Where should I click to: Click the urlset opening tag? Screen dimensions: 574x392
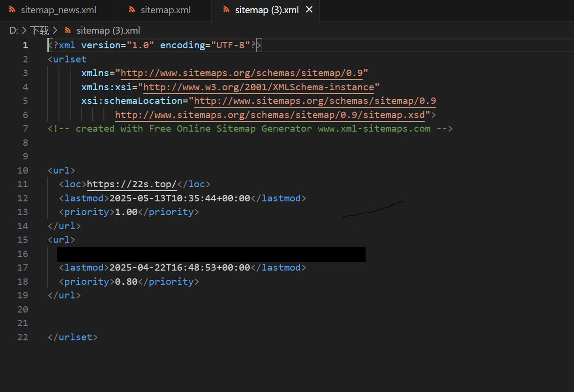tap(67, 59)
